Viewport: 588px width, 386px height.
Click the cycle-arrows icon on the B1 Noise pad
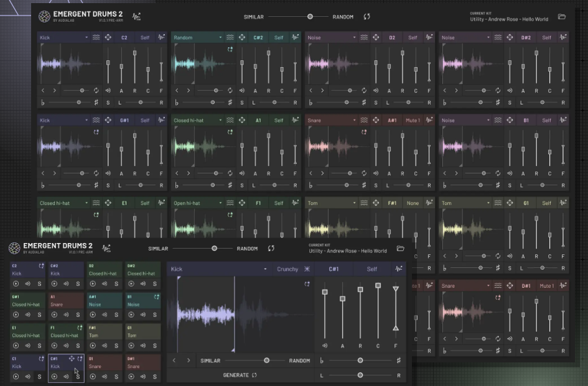(156, 297)
